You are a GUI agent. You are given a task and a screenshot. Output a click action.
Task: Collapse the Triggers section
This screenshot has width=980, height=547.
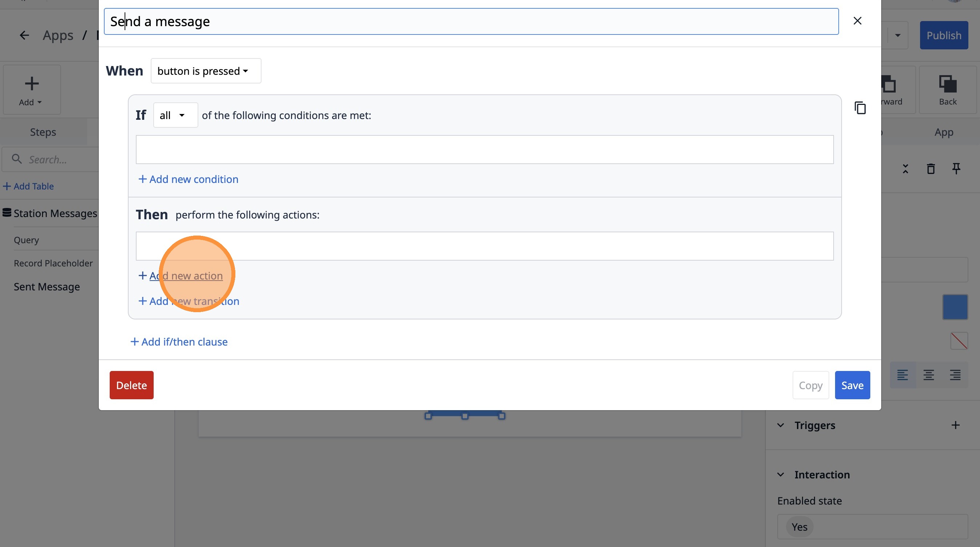[x=781, y=425]
